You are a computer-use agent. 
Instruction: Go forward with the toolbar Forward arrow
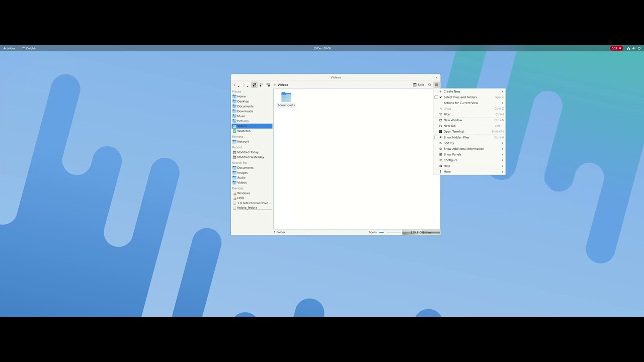point(244,85)
